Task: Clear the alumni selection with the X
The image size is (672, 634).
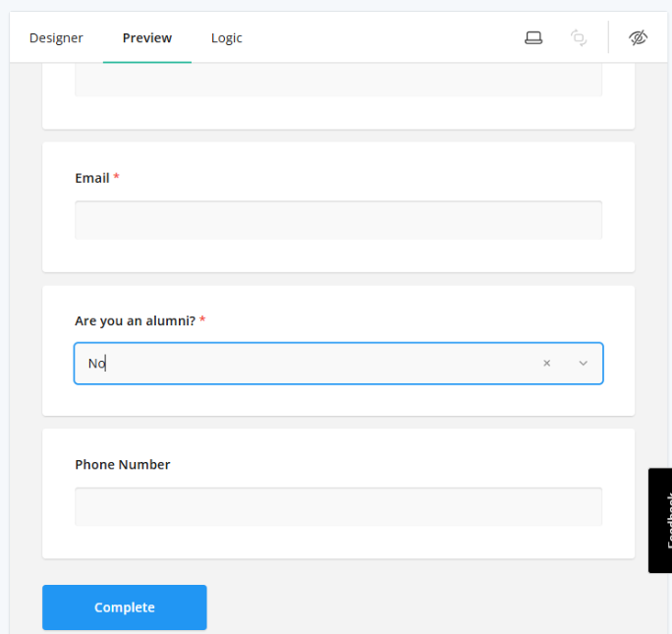Action: tap(547, 363)
